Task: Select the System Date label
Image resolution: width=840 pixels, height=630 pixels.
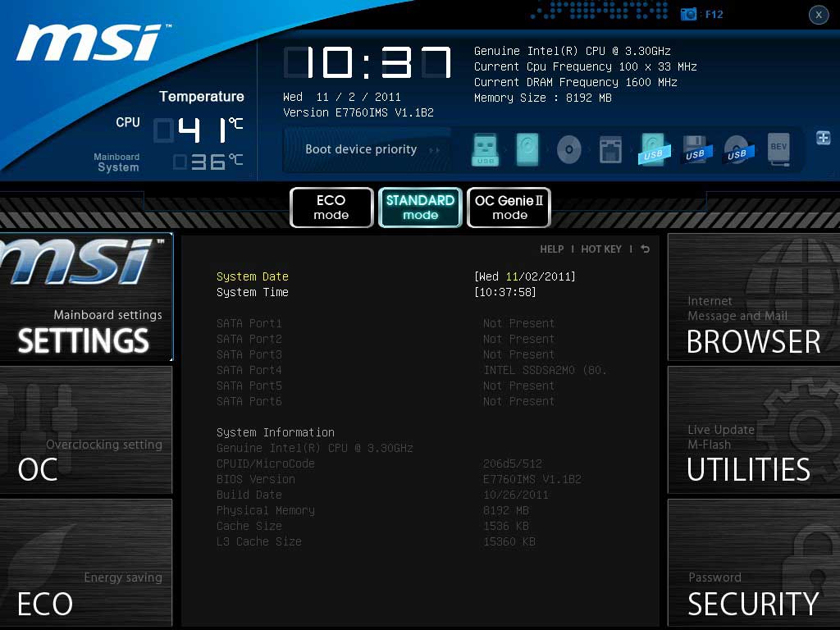Action: (x=253, y=276)
